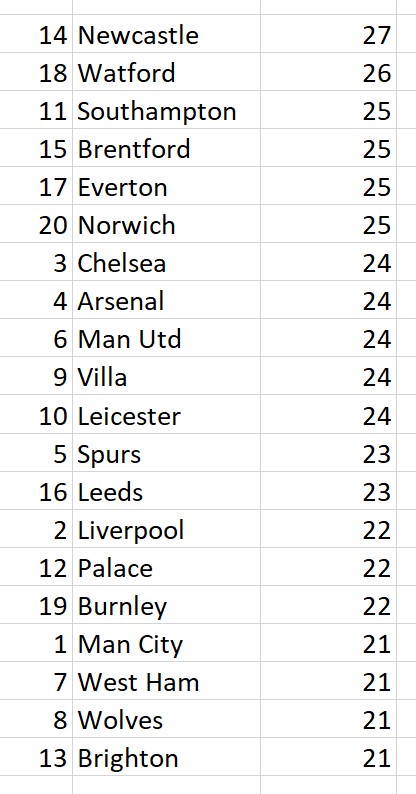Select the Newcastle cell
The width and height of the screenshot is (416, 794).
point(167,34)
